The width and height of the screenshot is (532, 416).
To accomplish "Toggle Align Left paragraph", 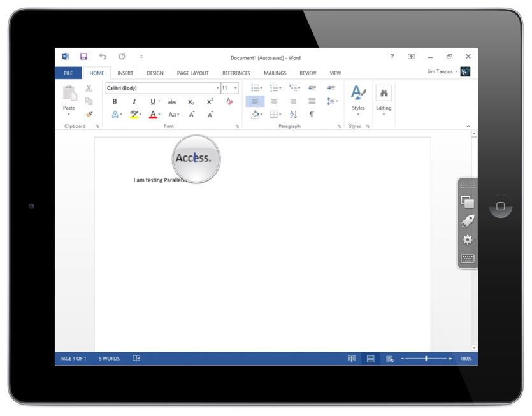I will coord(255,101).
